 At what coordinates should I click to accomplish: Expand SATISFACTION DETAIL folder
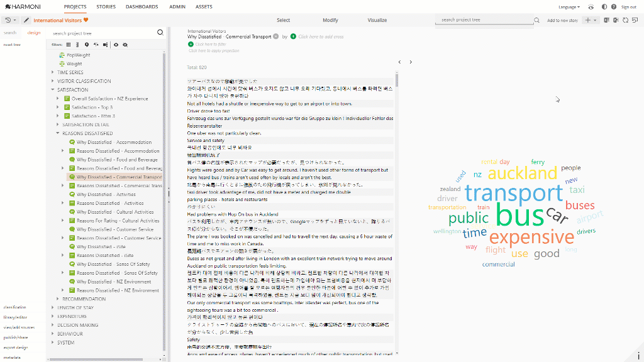(x=58, y=124)
